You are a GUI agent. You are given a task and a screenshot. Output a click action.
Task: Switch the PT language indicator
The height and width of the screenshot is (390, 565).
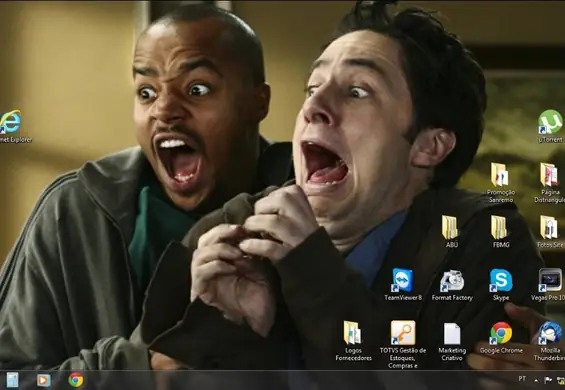522,378
